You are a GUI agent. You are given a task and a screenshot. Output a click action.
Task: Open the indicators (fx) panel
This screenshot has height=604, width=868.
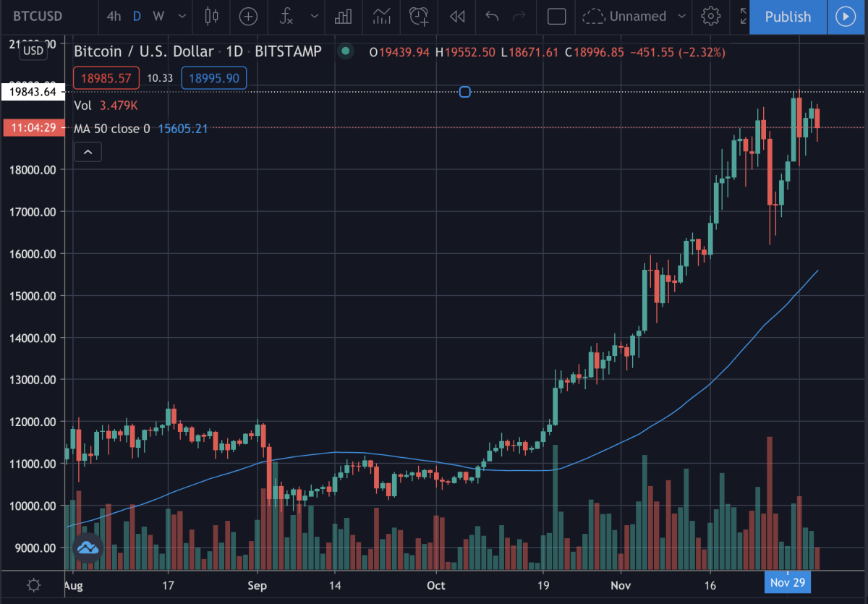pyautogui.click(x=286, y=16)
